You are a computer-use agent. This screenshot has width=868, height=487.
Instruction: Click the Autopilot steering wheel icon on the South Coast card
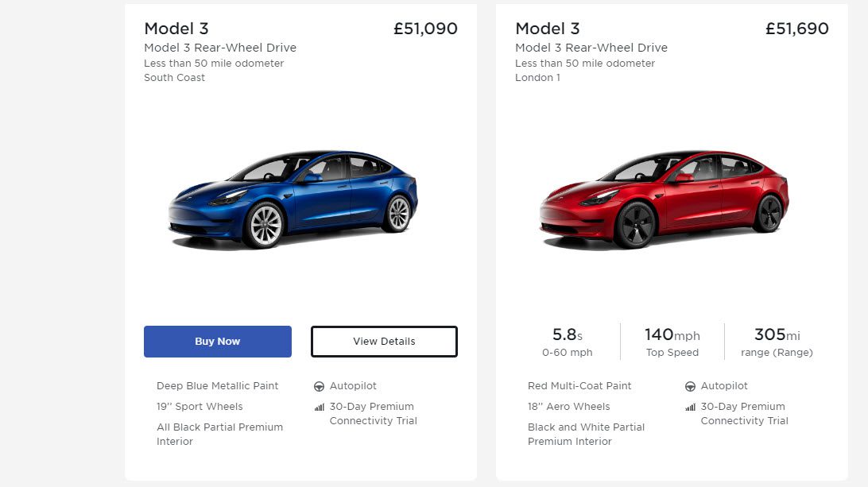(x=320, y=387)
